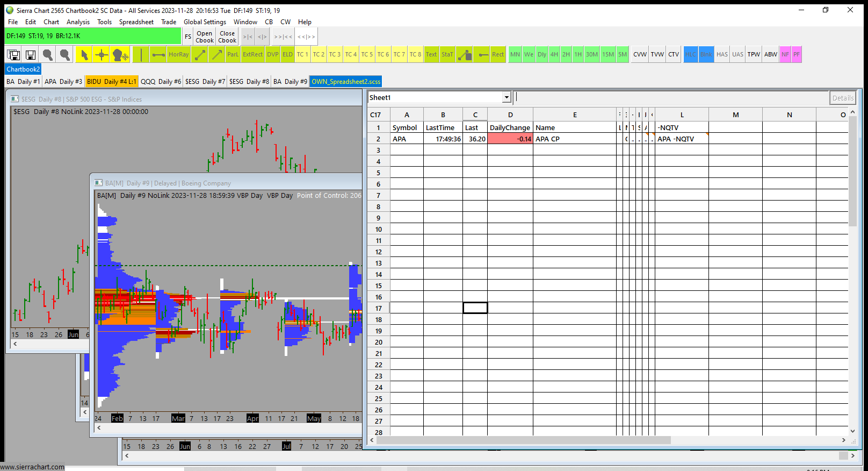
Task: Toggle the HLC graph draw type button
Action: 690,54
